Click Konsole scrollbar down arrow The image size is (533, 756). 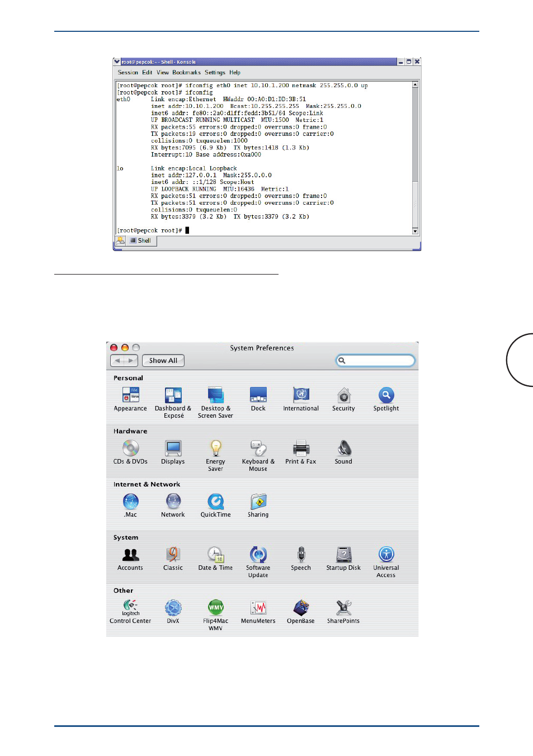tap(415, 230)
